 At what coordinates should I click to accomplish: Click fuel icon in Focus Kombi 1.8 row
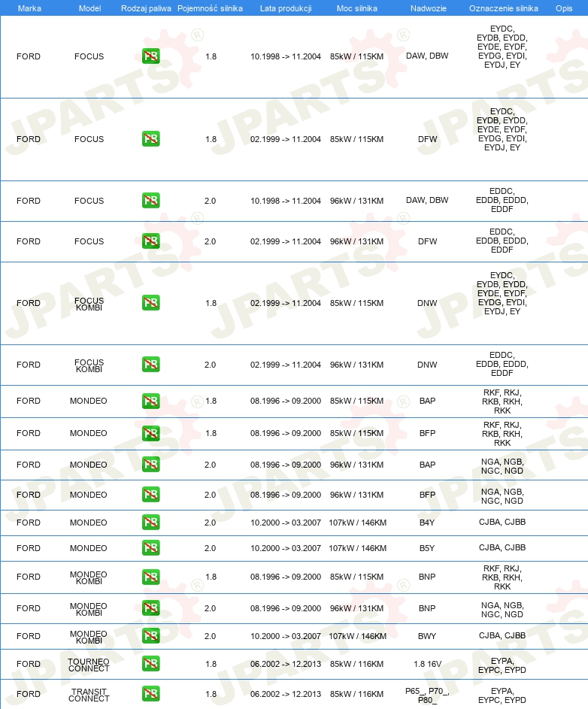[150, 302]
